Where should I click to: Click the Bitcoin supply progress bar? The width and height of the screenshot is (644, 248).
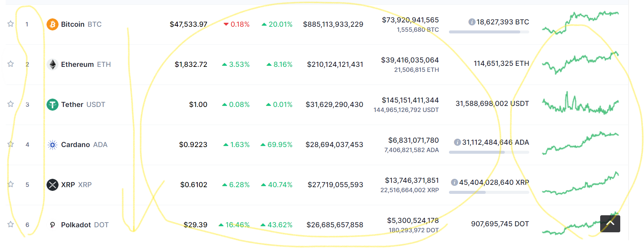(489, 32)
